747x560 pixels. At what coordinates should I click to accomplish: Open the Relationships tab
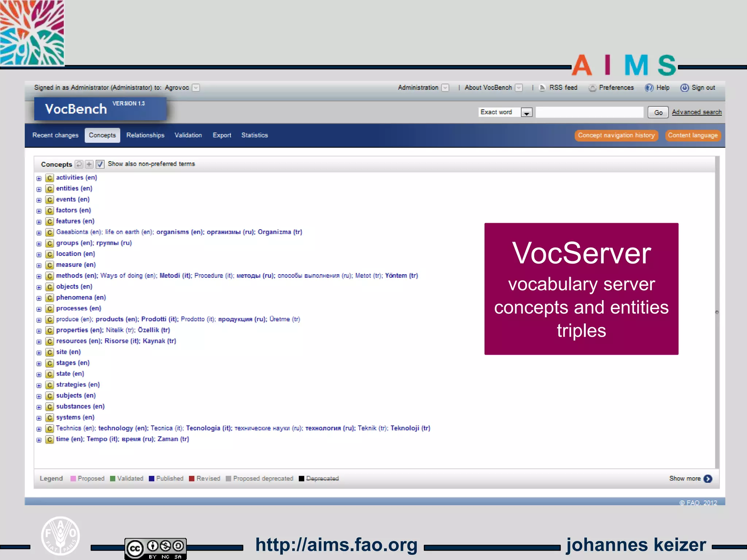pos(145,135)
